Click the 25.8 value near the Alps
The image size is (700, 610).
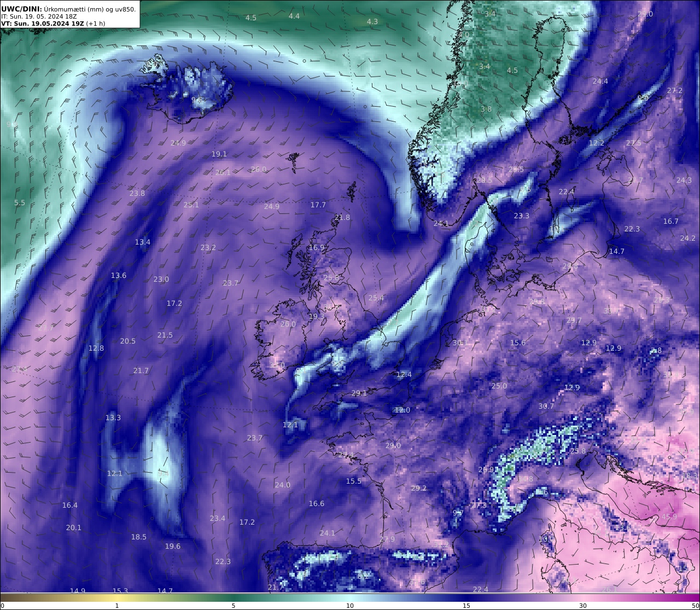578,451
